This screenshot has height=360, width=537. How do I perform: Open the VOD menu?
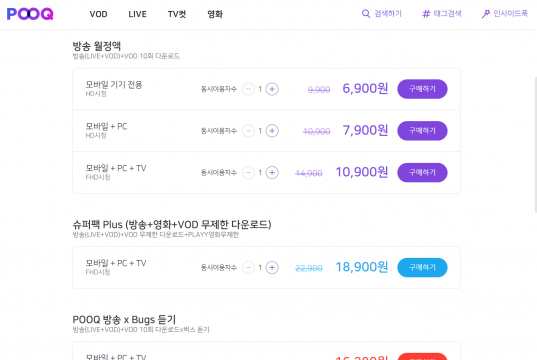point(98,14)
